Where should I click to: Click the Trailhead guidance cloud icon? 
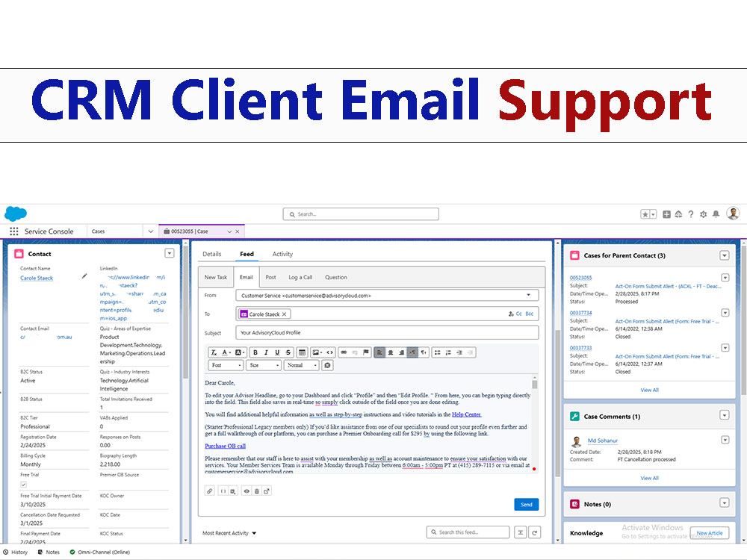pos(678,214)
